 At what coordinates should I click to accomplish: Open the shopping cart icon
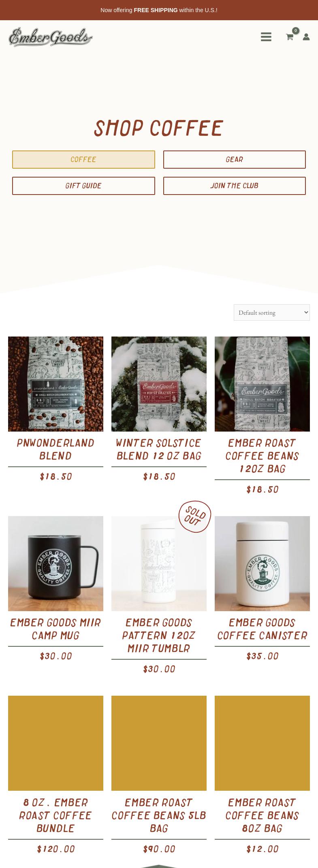[x=290, y=37]
